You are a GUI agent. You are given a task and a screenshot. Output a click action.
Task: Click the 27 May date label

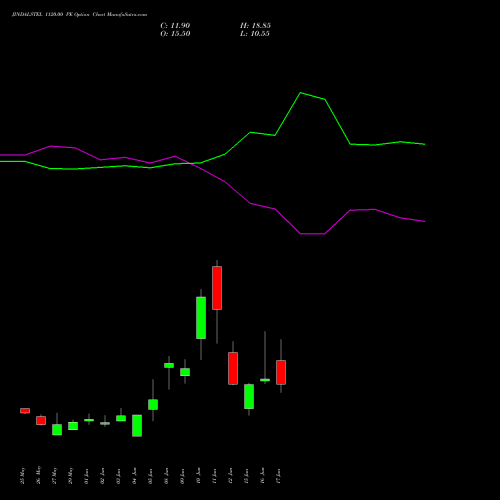pos(55,475)
